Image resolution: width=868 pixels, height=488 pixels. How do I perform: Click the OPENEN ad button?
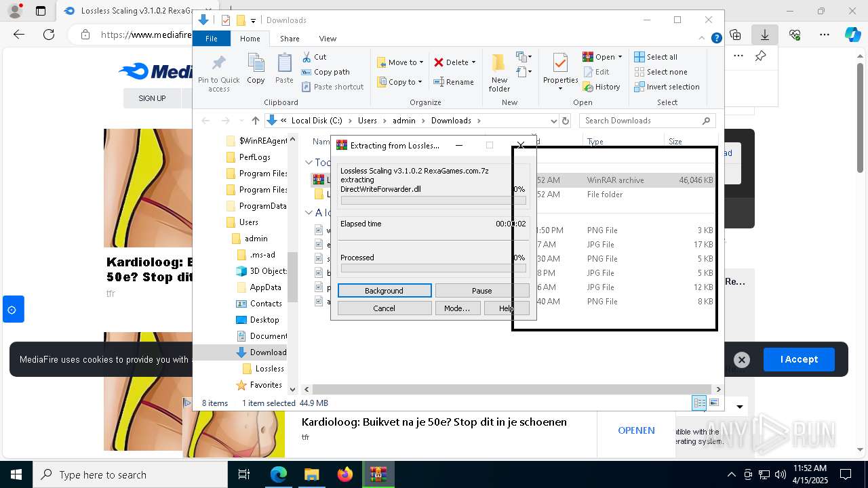tap(636, 430)
